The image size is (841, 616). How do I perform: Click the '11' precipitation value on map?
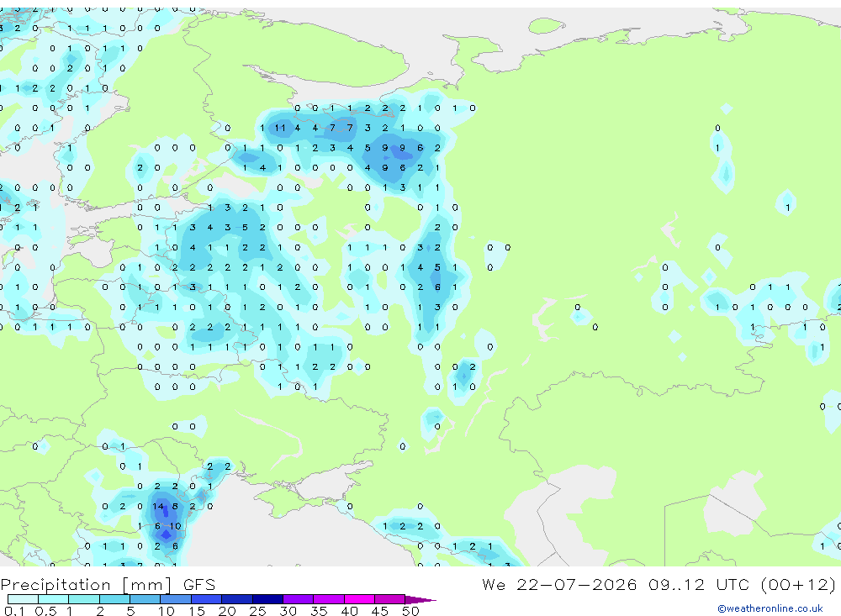[280, 128]
